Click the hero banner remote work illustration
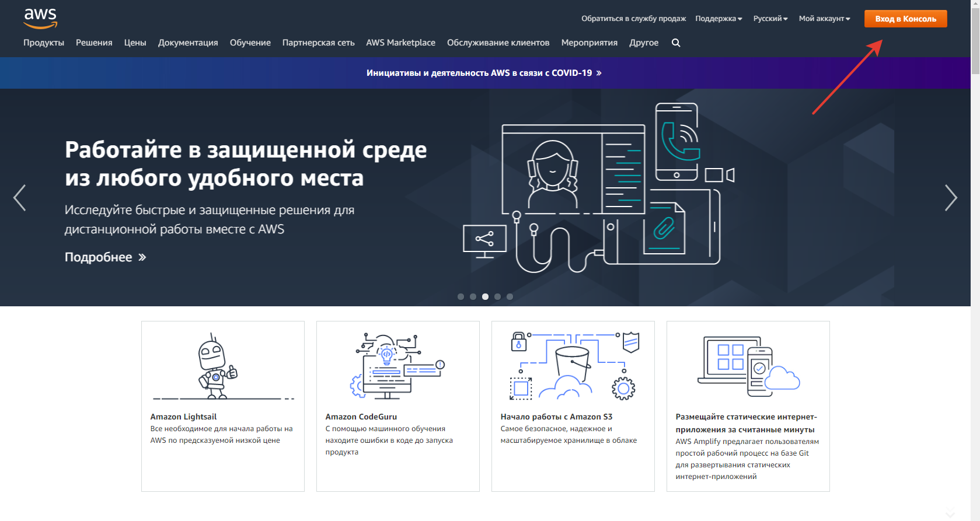This screenshot has height=521, width=980. 599,188
